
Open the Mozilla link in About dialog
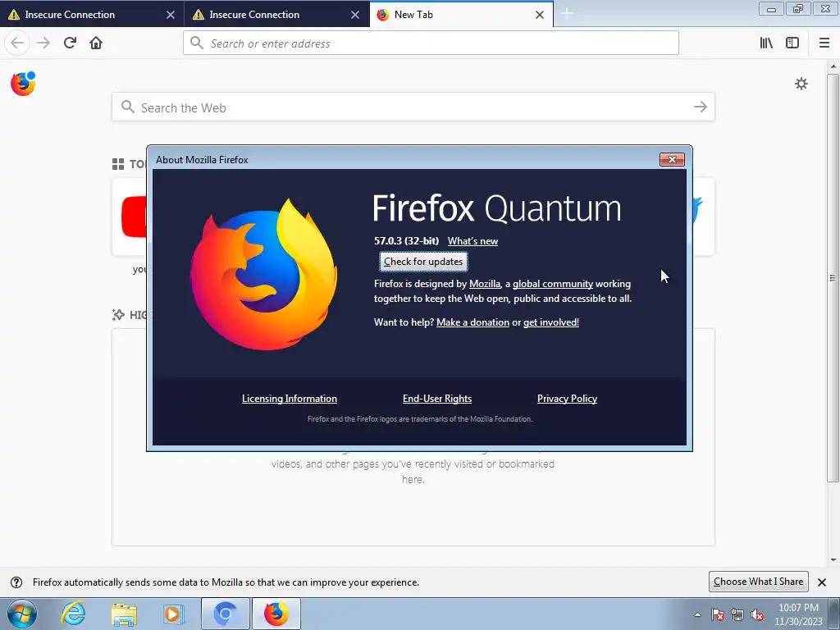[485, 284]
